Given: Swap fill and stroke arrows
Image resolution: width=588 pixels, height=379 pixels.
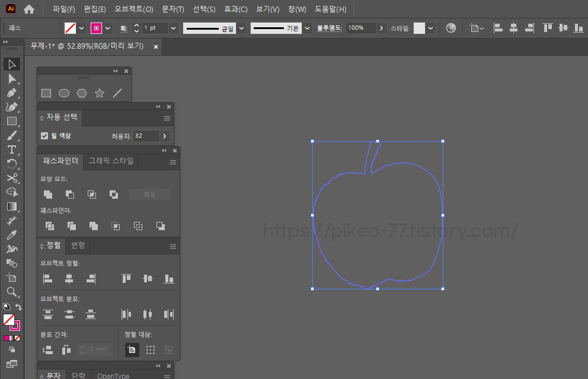Looking at the screenshot, I should pyautogui.click(x=18, y=307).
